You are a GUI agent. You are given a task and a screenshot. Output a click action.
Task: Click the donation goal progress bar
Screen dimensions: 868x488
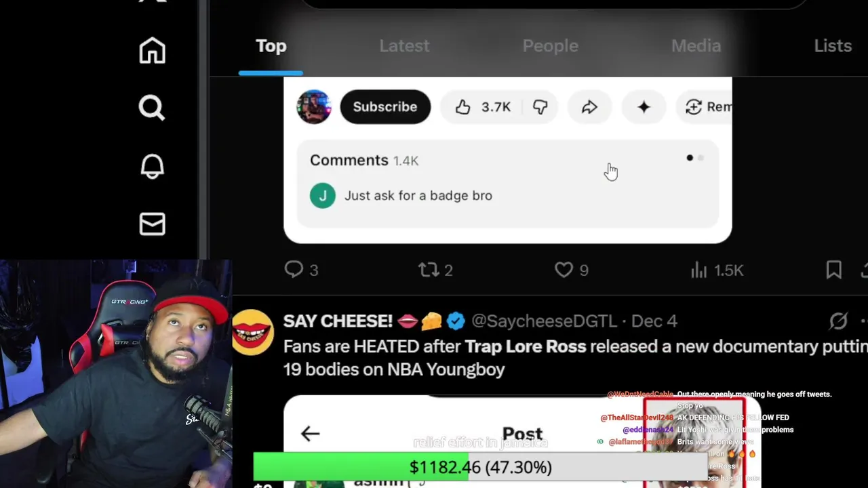tap(481, 467)
